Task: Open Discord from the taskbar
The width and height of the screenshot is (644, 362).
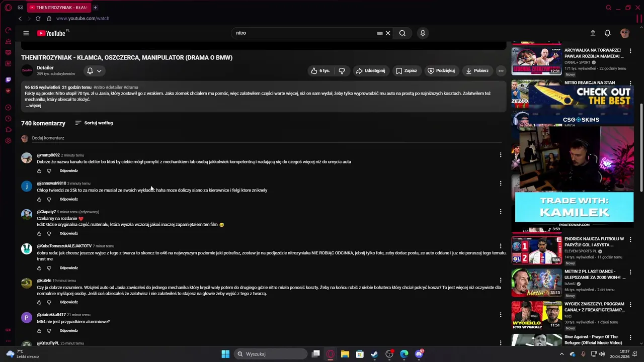Action: click(x=419, y=354)
